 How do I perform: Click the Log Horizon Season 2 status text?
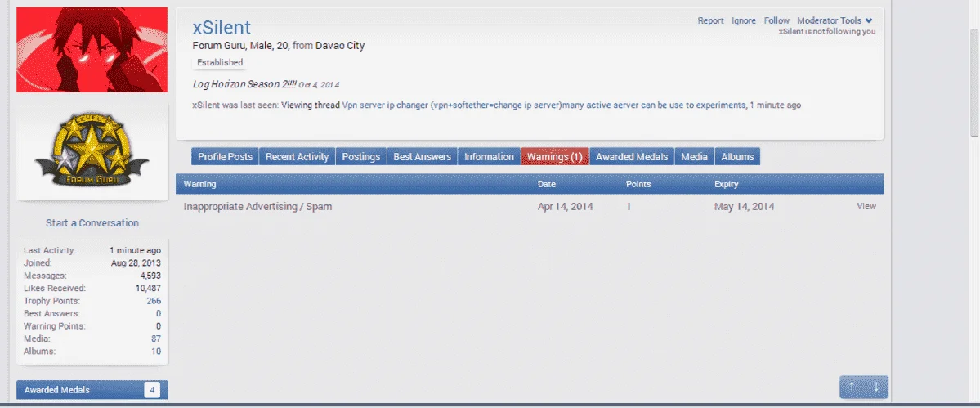tap(244, 83)
